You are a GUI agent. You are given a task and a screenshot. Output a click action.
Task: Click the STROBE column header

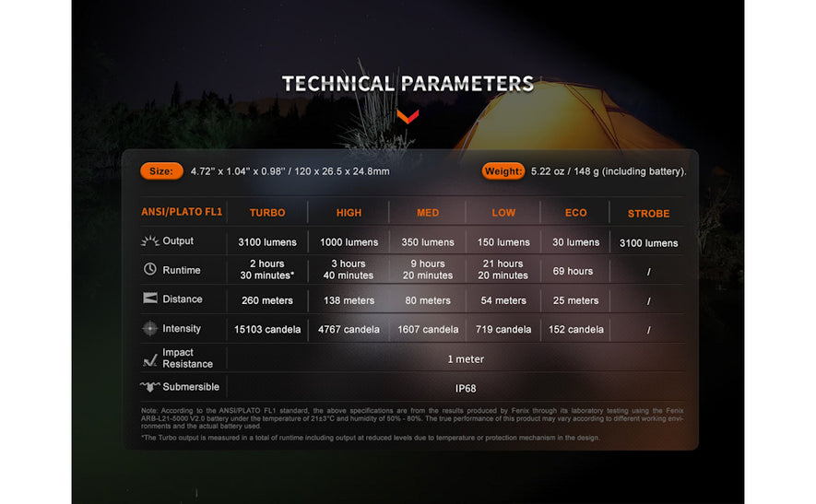point(648,214)
